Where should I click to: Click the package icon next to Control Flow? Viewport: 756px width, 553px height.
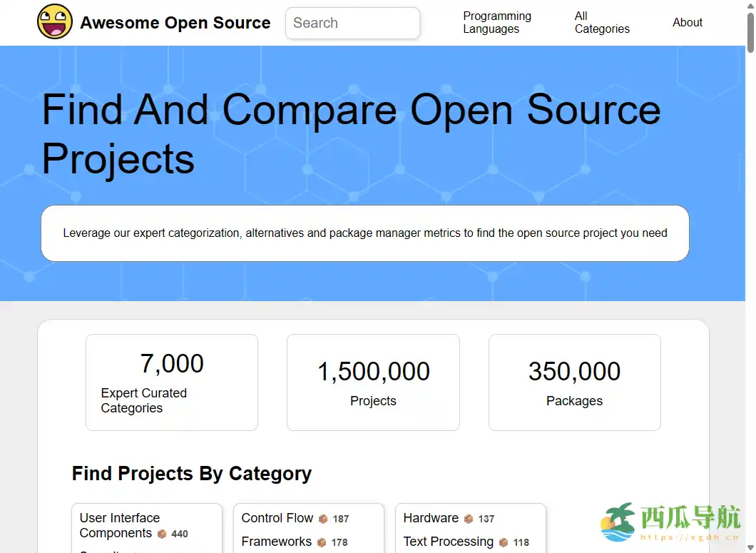323,519
